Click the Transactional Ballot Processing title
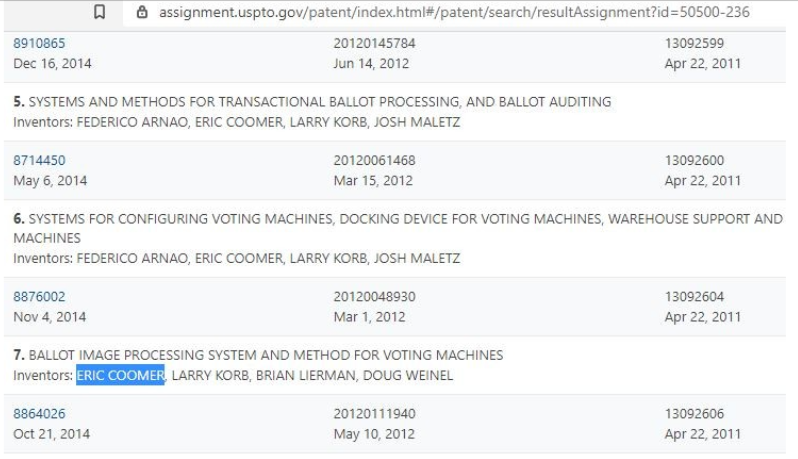This screenshot has height=459, width=798. [319, 102]
